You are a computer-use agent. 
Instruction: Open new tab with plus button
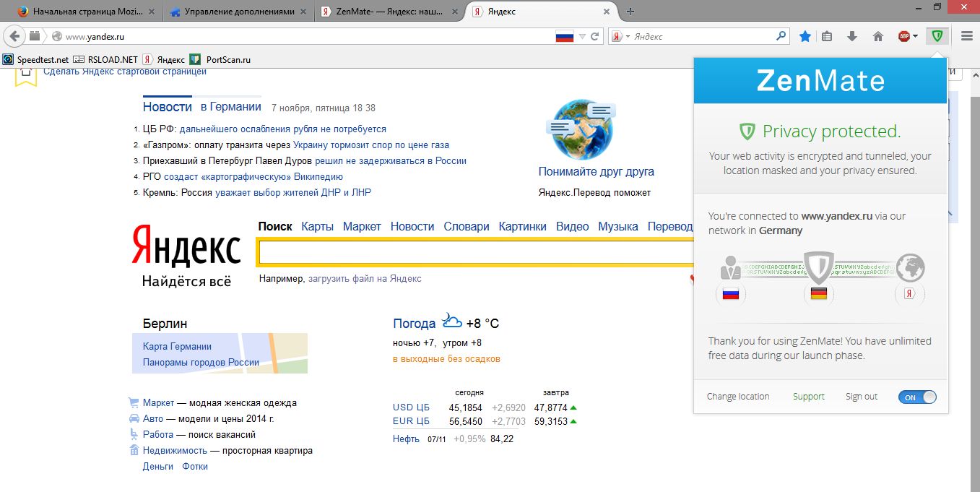coord(630,12)
